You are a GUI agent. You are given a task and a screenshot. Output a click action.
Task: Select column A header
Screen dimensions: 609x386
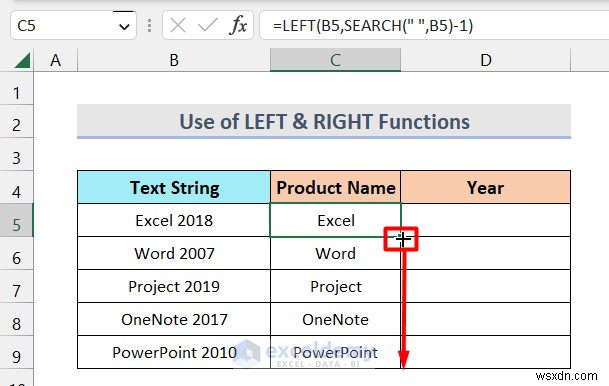tap(56, 60)
